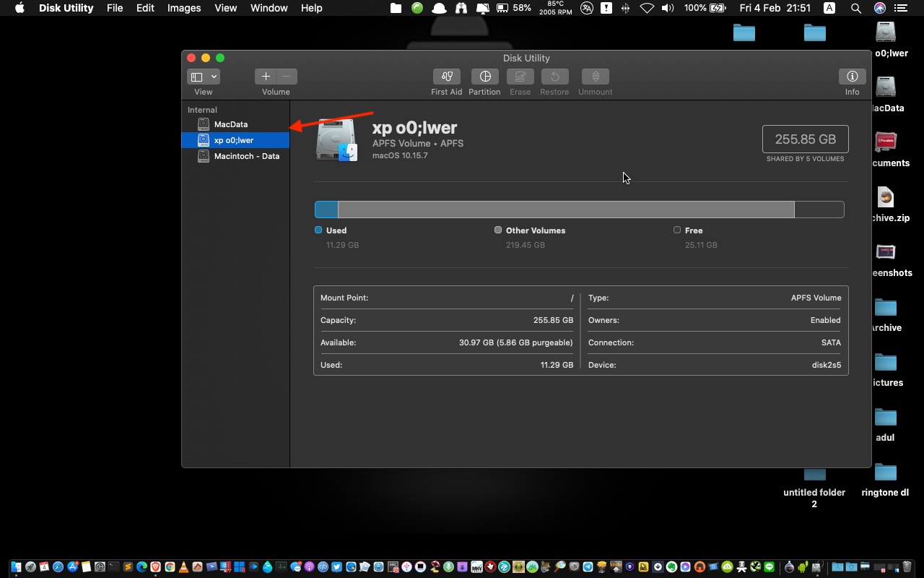
Task: Click the Wi-Fi status icon
Action: click(647, 8)
